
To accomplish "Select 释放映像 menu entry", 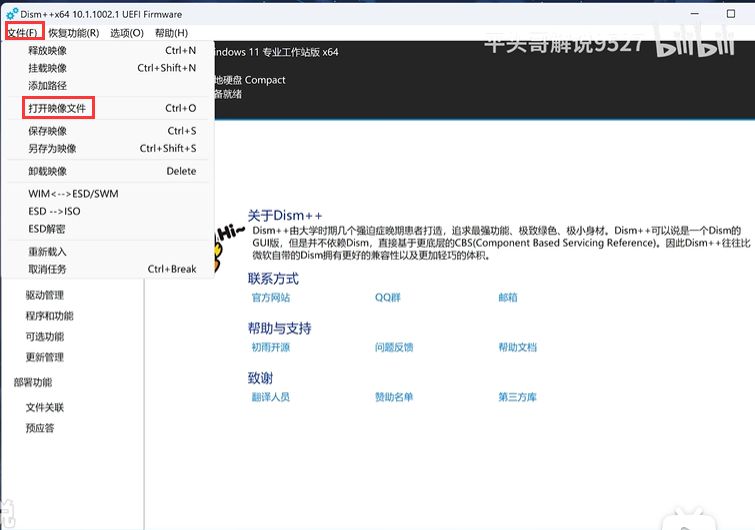I will coord(48,50).
